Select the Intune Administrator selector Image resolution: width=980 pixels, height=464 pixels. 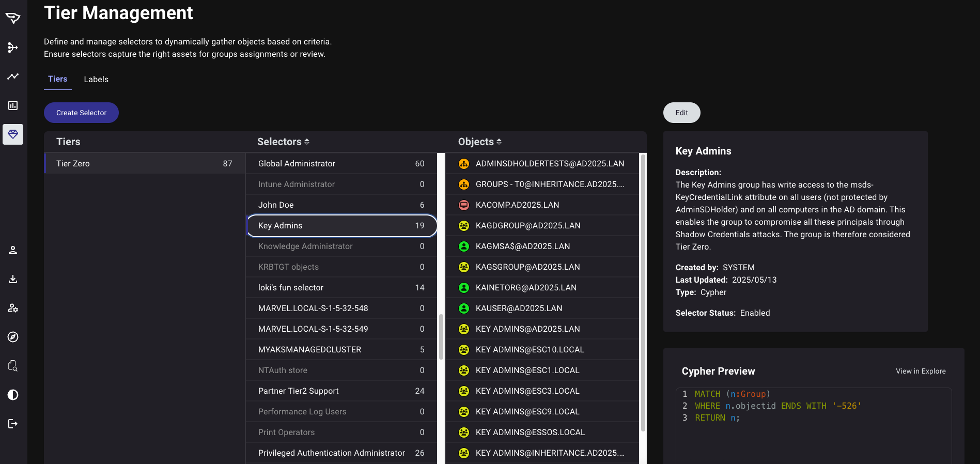coord(341,184)
